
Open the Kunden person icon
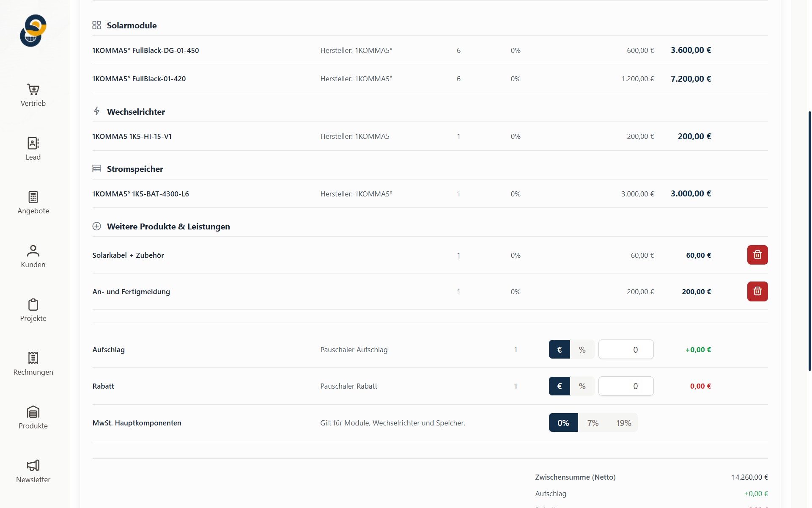[x=33, y=251]
